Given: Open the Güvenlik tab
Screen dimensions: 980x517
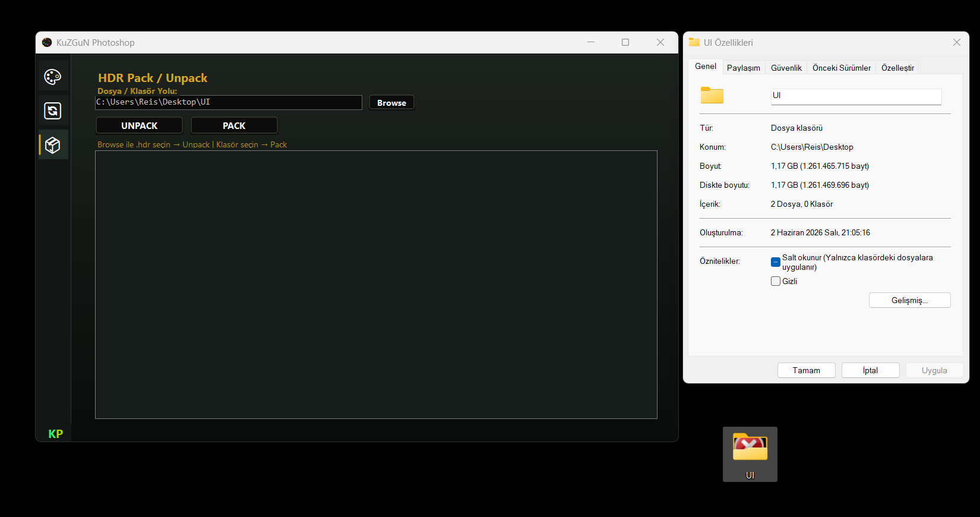Looking at the screenshot, I should pos(786,68).
